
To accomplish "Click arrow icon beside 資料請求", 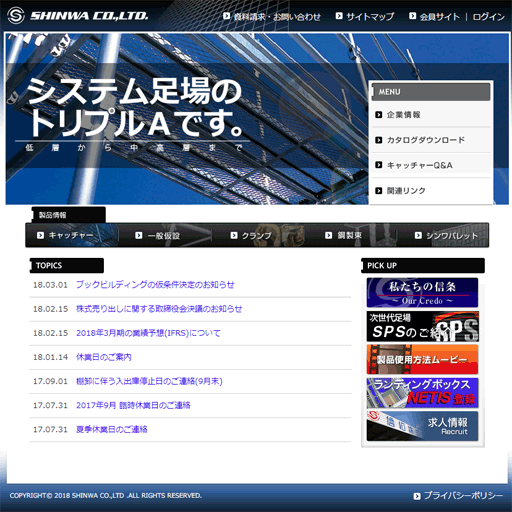I will tap(226, 16).
